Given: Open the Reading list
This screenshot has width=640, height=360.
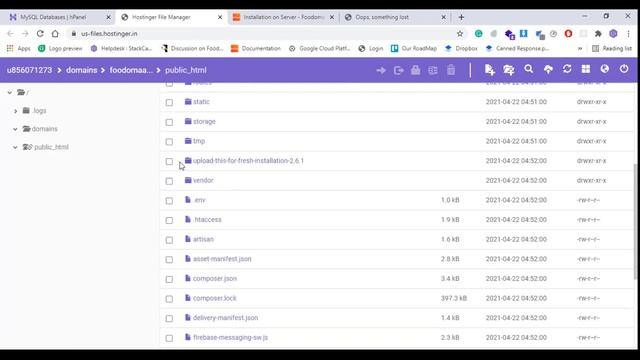Looking at the screenshot, I should click(612, 48).
